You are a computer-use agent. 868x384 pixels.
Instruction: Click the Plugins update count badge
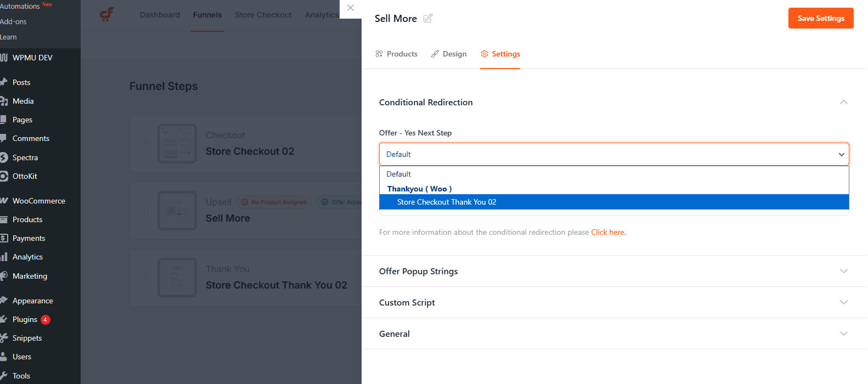46,319
